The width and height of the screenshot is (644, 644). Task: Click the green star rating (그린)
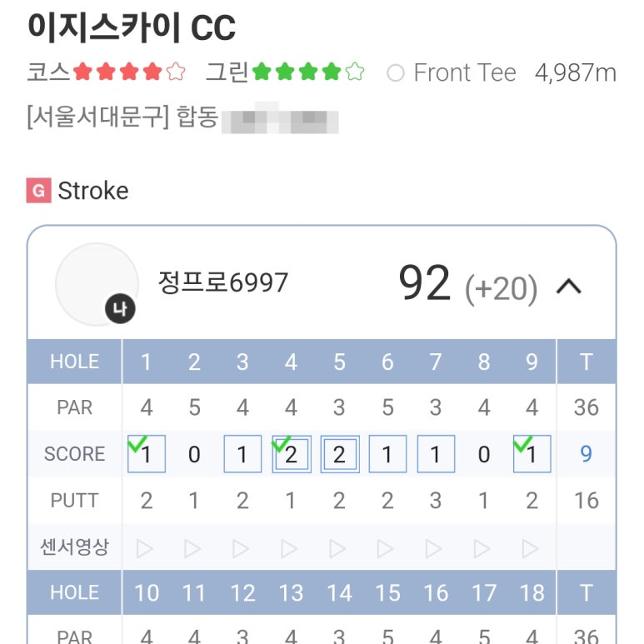tap(308, 72)
